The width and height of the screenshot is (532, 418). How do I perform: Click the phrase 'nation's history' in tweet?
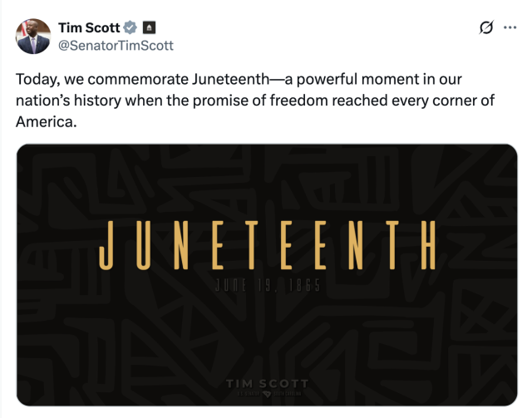(68, 101)
